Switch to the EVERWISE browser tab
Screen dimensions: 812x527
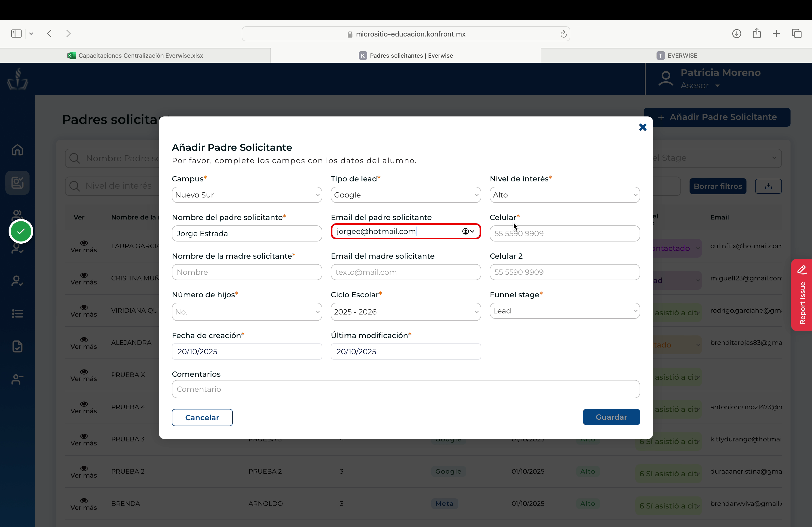tap(677, 56)
